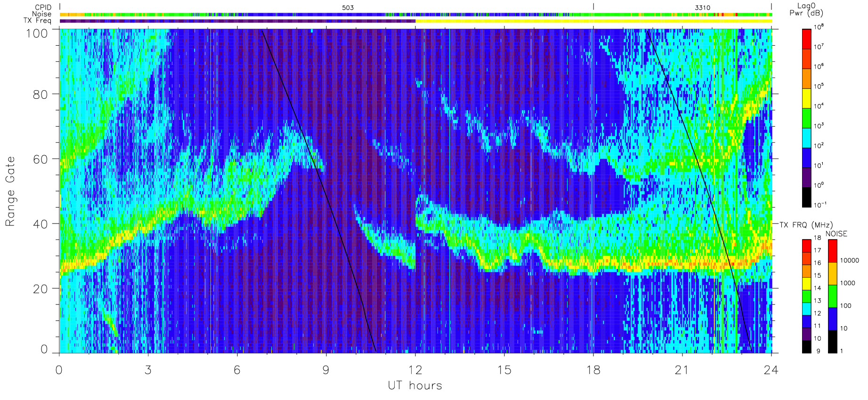
Task: Click the "9" label on TX FRQ legend
Action: (818, 351)
